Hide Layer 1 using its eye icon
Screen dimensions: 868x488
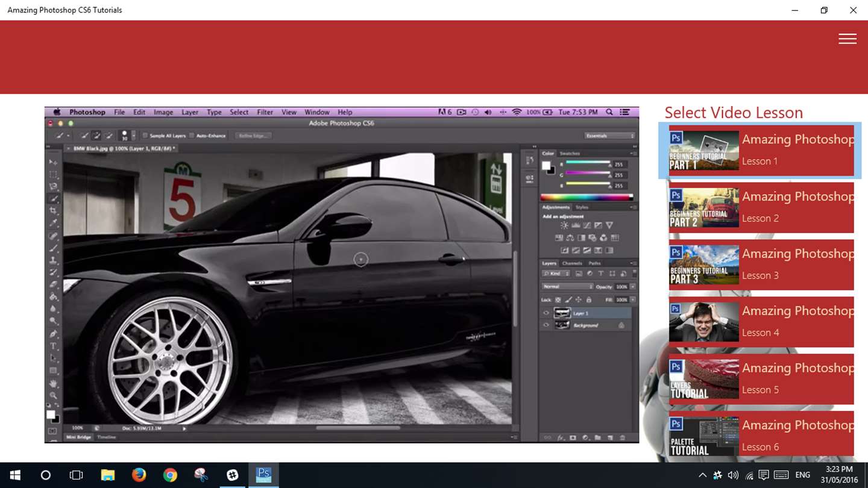[546, 313]
